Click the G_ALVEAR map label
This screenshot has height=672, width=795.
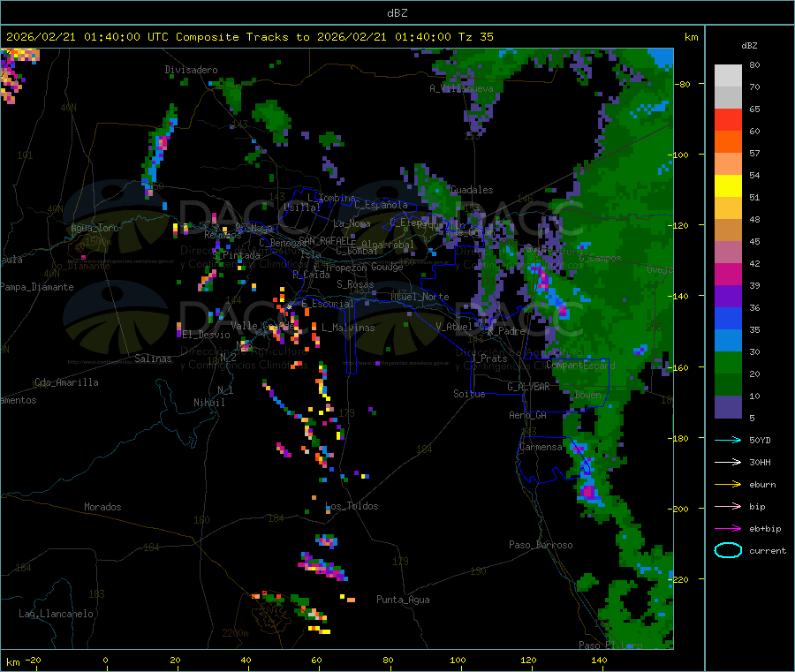[528, 387]
